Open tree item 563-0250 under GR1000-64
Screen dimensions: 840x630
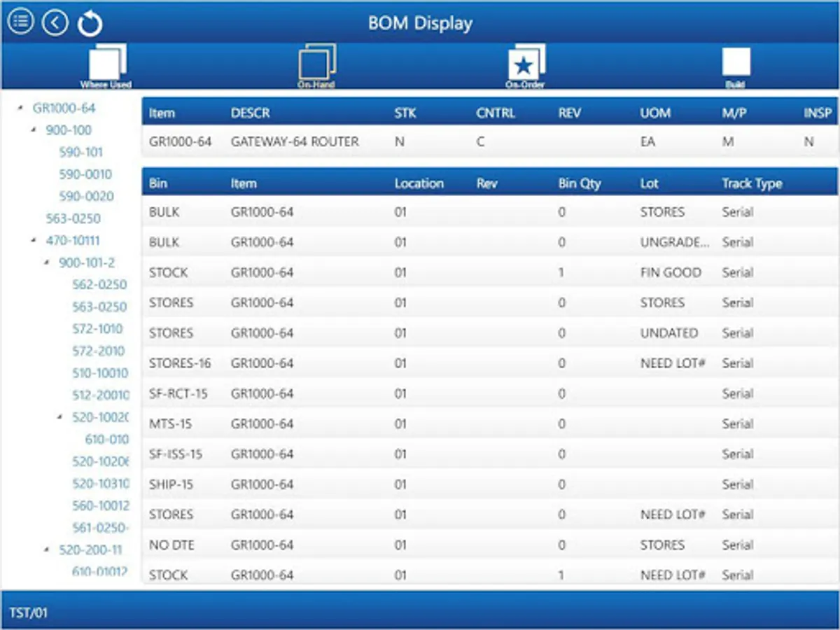(73, 218)
